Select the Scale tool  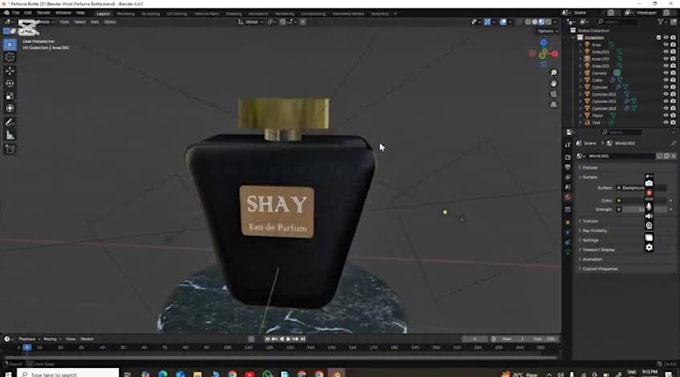10,96
